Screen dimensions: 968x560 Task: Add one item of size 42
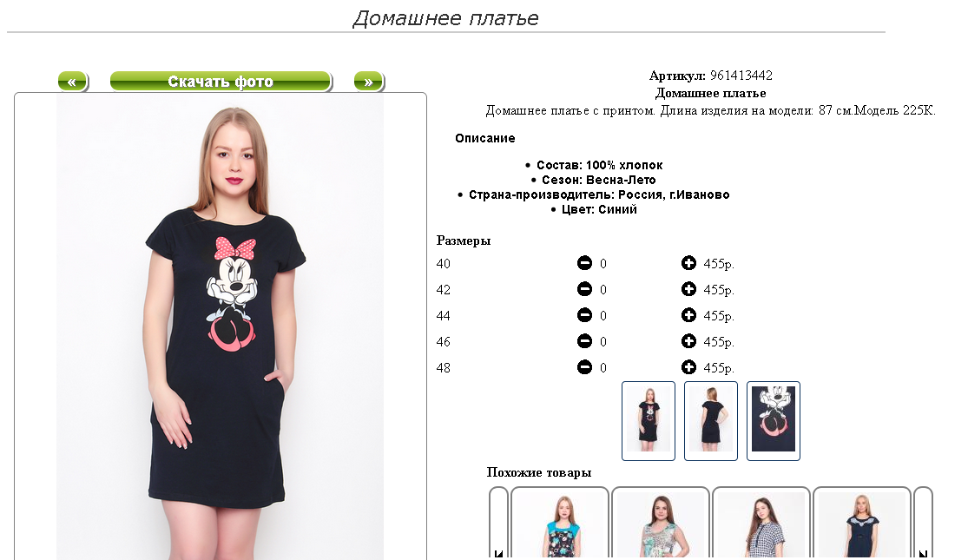pos(688,289)
